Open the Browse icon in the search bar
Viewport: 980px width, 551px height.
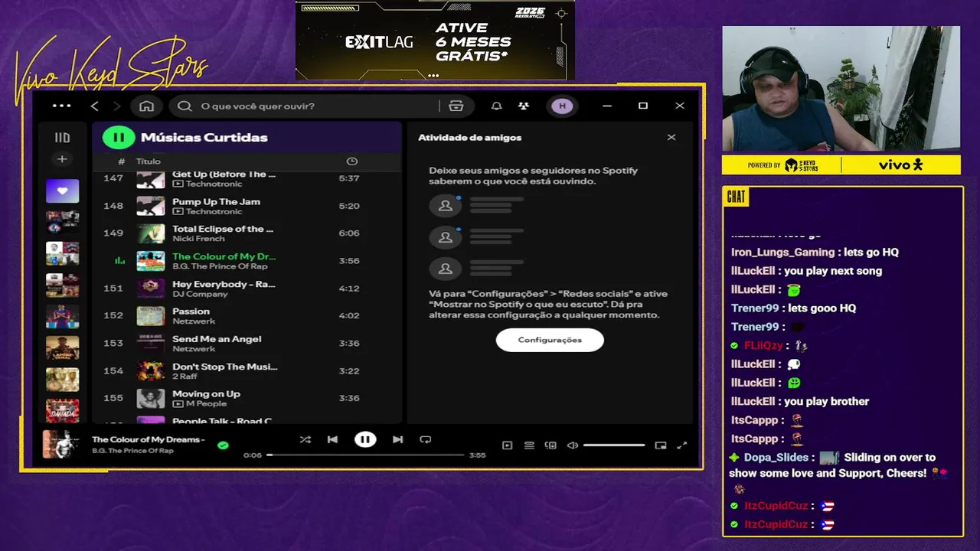point(456,106)
